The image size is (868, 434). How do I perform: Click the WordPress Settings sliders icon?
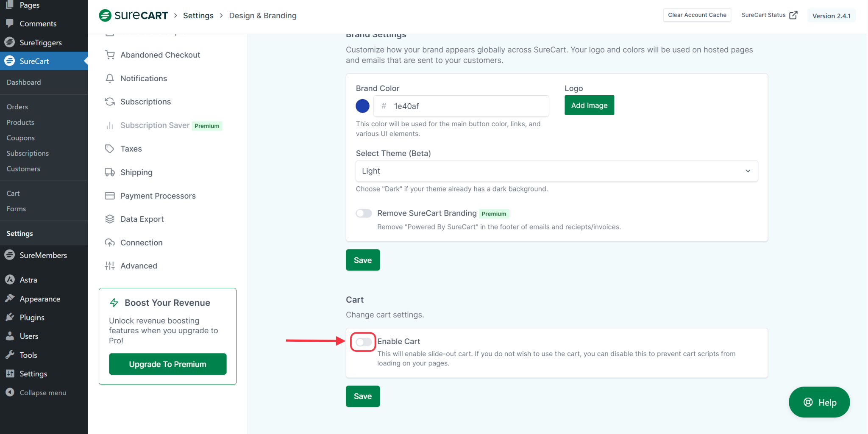[x=10, y=373]
